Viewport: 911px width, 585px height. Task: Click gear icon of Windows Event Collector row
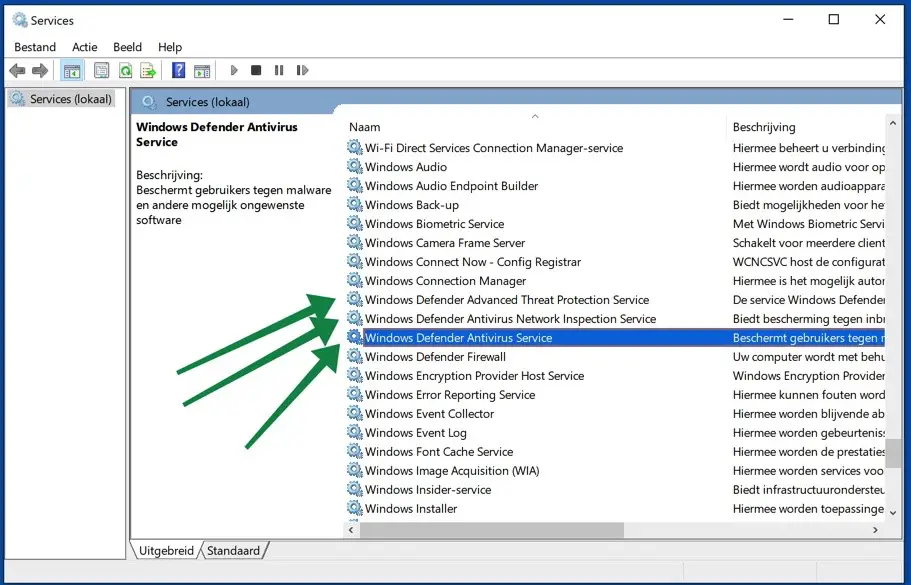click(x=354, y=413)
